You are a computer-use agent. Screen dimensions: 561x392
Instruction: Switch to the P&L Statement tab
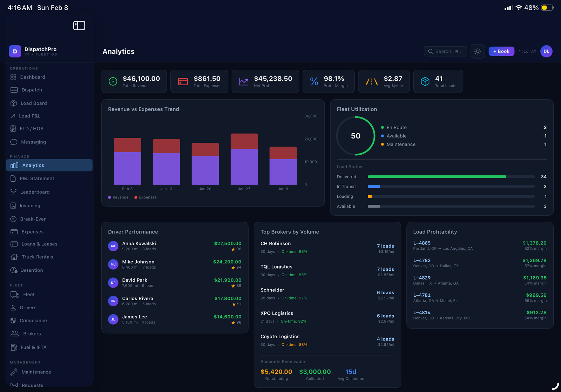[36, 178]
